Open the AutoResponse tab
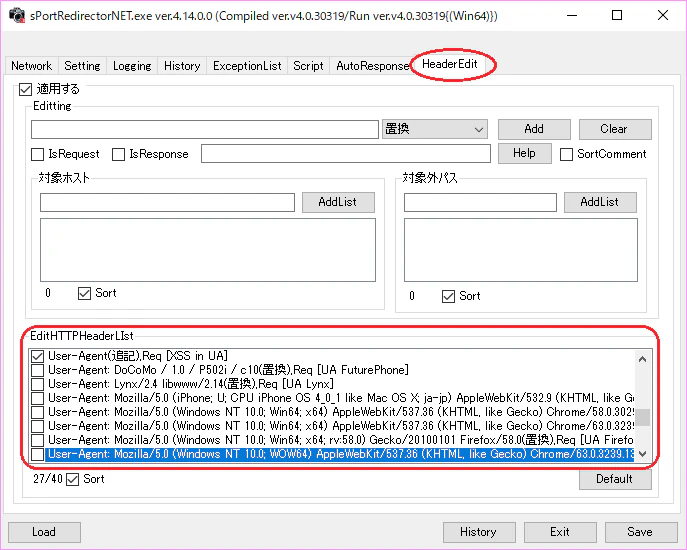Viewport: 687px width, 550px height. 372,66
